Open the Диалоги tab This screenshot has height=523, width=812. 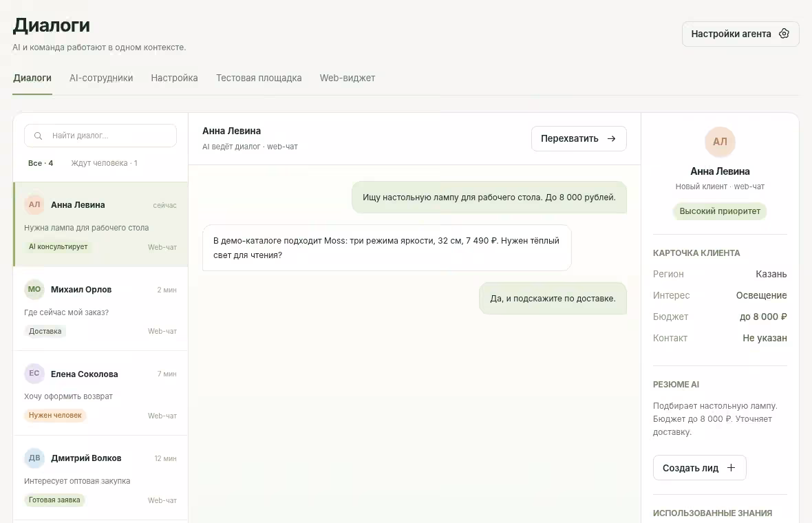(32, 78)
